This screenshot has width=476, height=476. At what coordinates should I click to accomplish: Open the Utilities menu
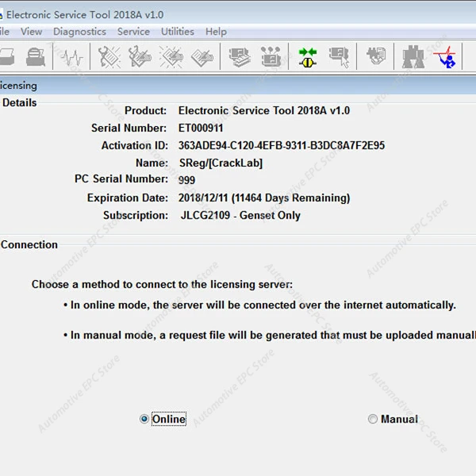pos(178,32)
